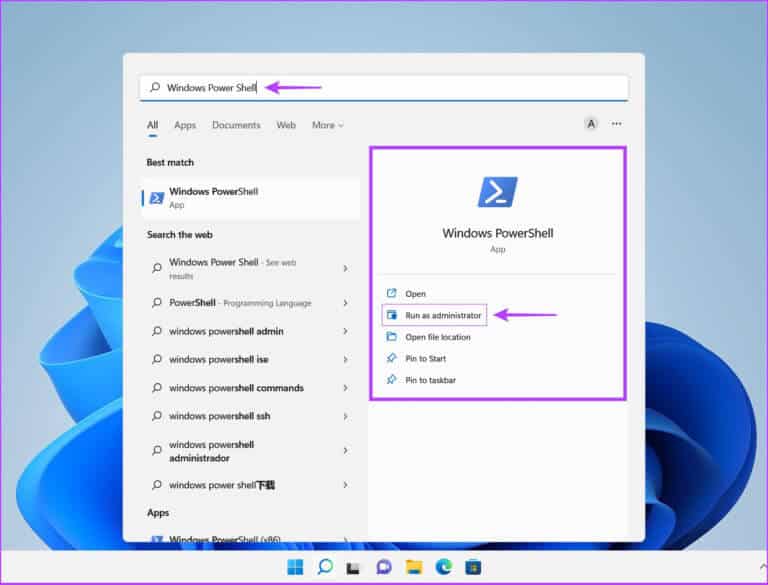Click Open in PowerShell preview actions

[x=415, y=294]
